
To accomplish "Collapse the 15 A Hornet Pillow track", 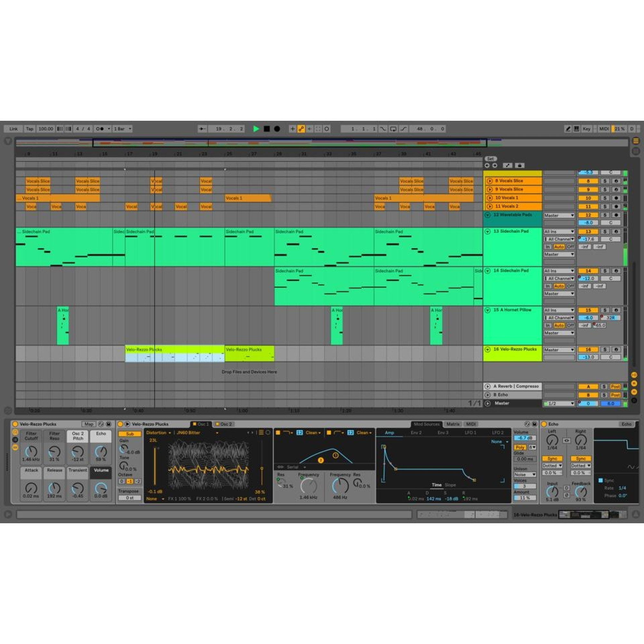I will [x=487, y=310].
